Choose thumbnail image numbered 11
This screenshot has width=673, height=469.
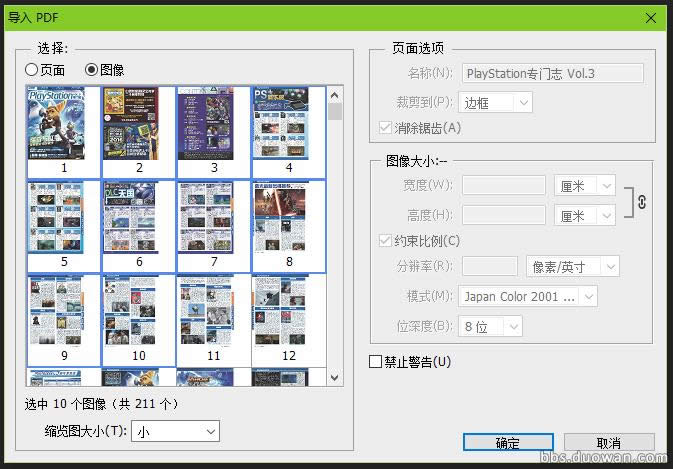click(214, 312)
